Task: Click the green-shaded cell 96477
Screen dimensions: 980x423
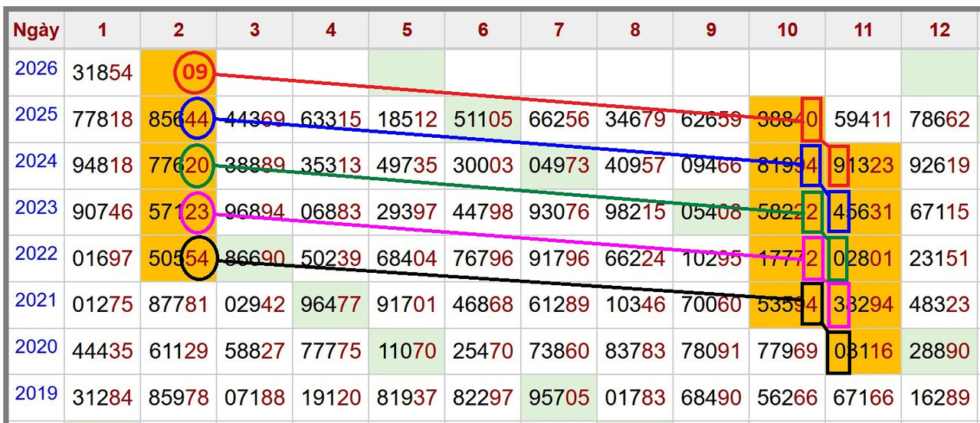Action: (x=330, y=305)
